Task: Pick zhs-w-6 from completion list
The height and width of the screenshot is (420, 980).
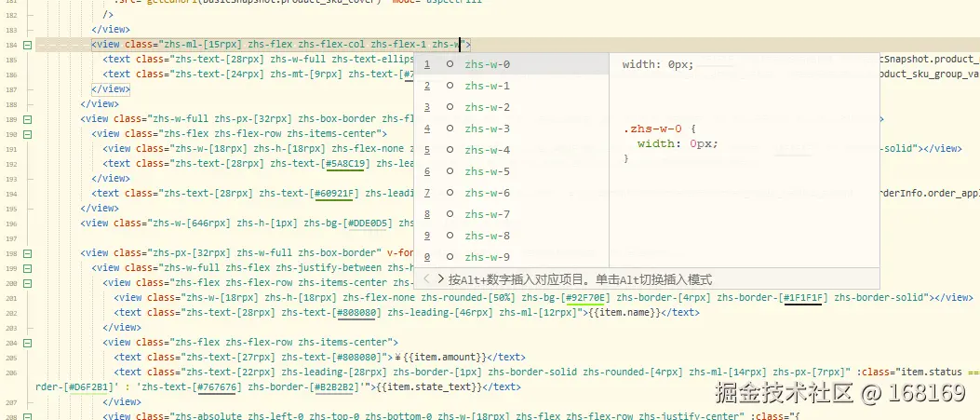Action: [511, 193]
